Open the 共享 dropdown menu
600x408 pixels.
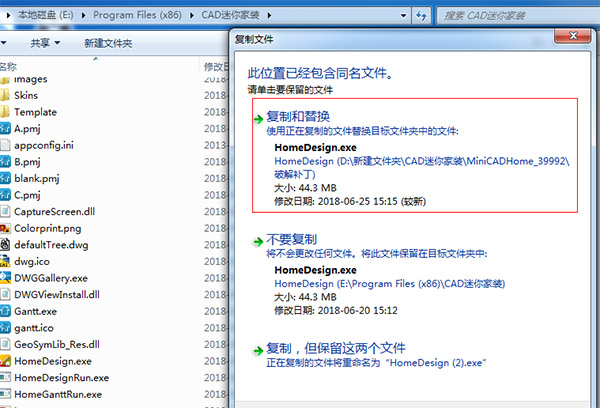pos(45,43)
